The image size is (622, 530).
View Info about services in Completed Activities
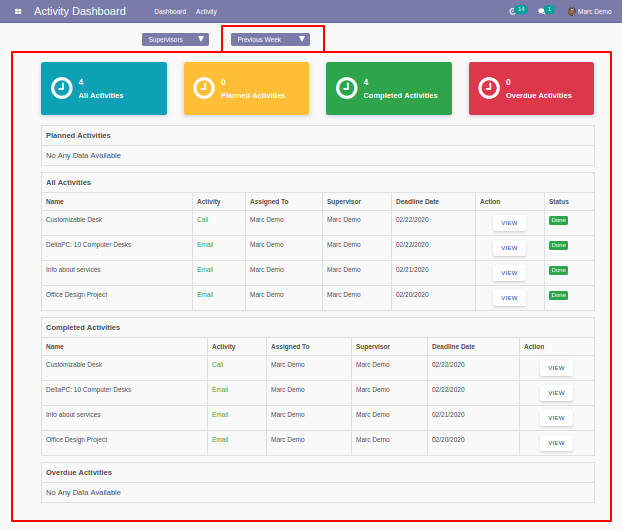pos(556,418)
